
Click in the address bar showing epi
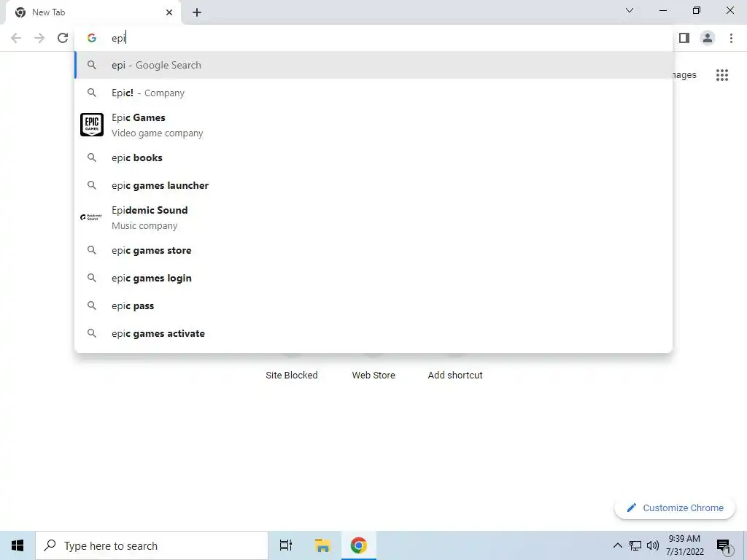pyautogui.click(x=373, y=38)
